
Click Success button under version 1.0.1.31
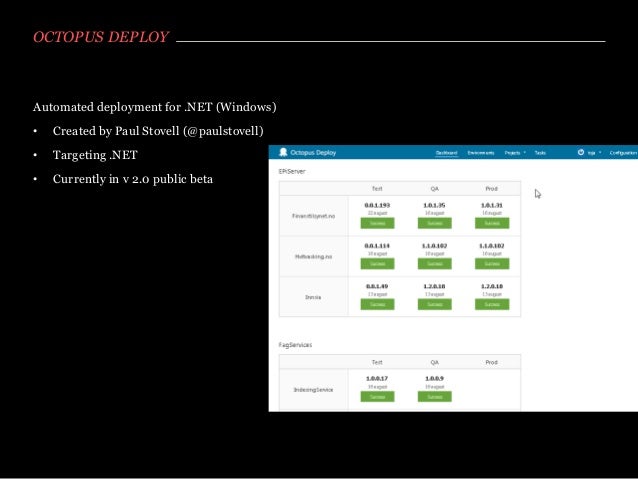pos(492,223)
